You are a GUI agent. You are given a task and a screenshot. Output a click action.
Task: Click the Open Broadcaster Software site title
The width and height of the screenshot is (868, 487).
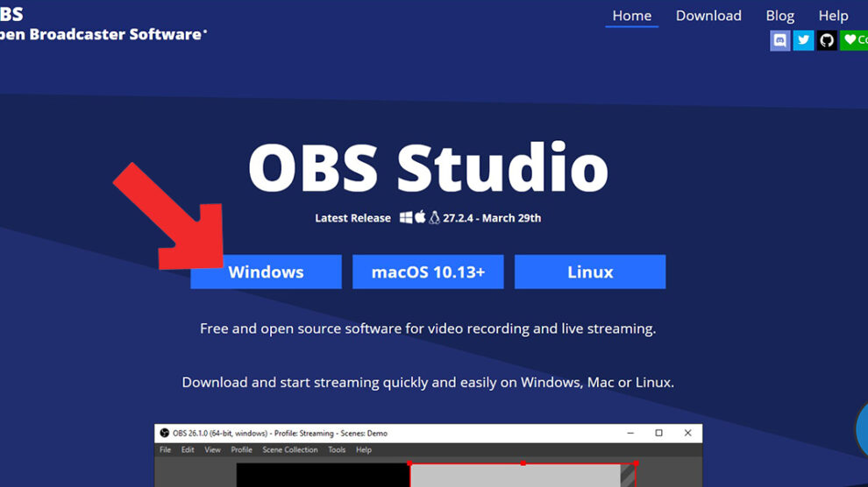pyautogui.click(x=103, y=34)
